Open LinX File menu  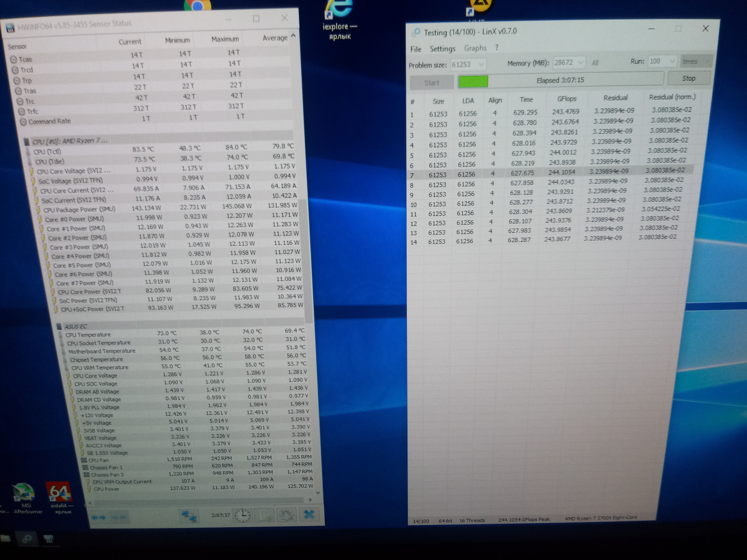[416, 49]
